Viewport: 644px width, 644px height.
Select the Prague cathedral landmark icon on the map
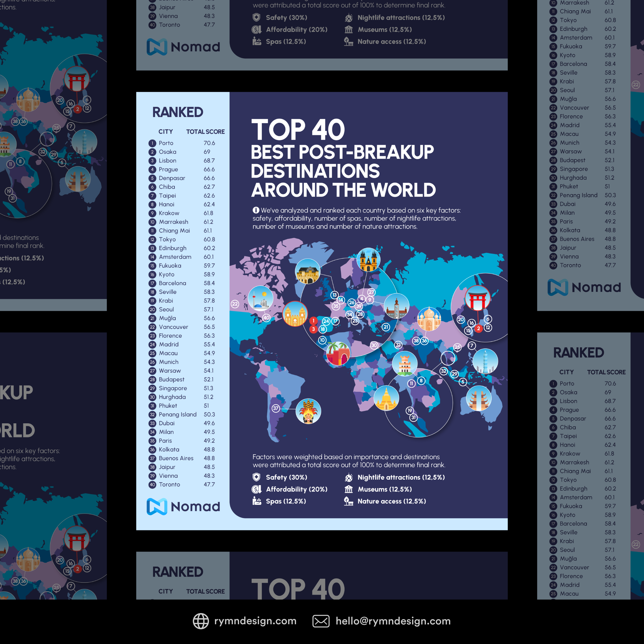coord(369,260)
